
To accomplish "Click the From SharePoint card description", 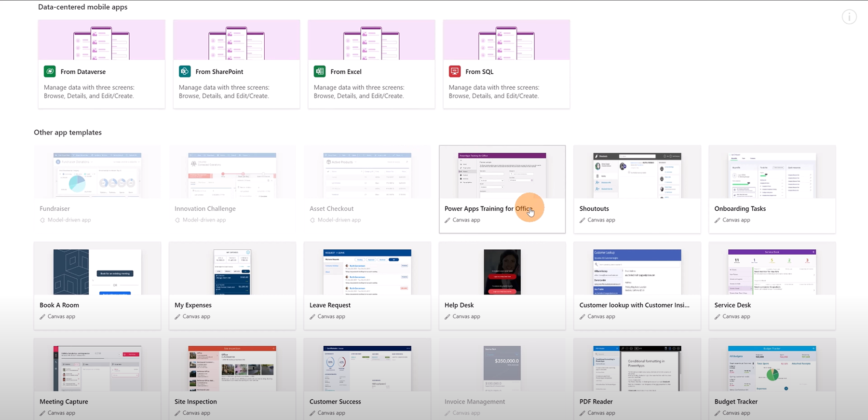I will (x=224, y=92).
